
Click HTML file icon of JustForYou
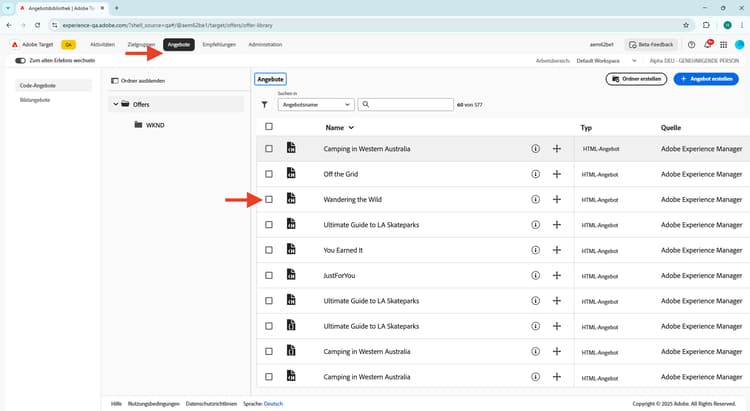pyautogui.click(x=291, y=275)
